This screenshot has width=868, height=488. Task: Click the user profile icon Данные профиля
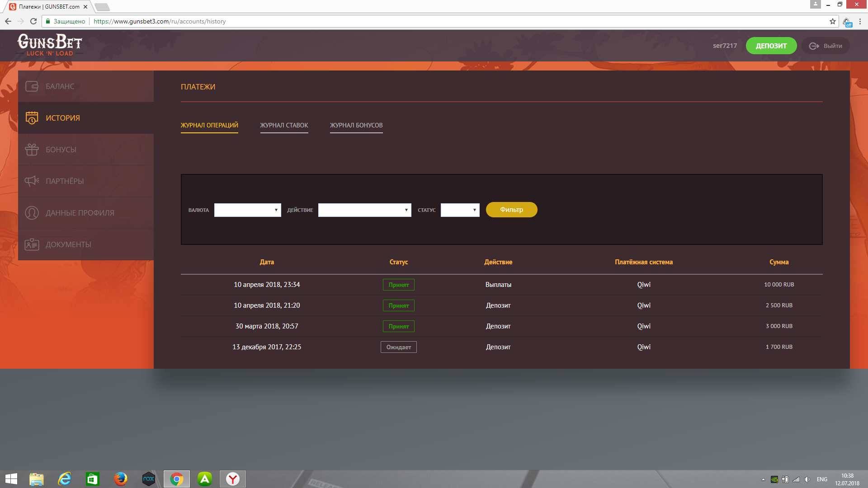point(32,213)
